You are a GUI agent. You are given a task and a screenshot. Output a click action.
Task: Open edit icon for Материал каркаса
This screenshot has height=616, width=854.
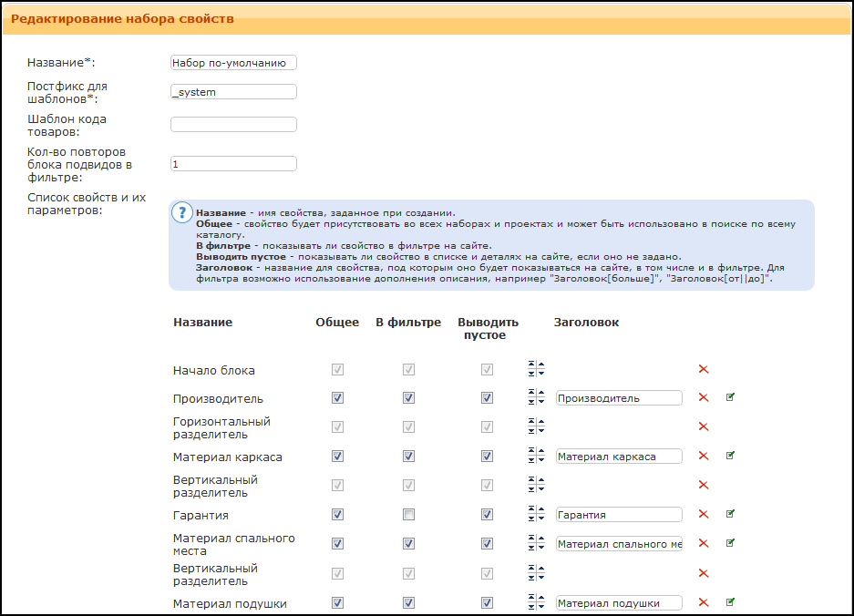[x=730, y=456]
